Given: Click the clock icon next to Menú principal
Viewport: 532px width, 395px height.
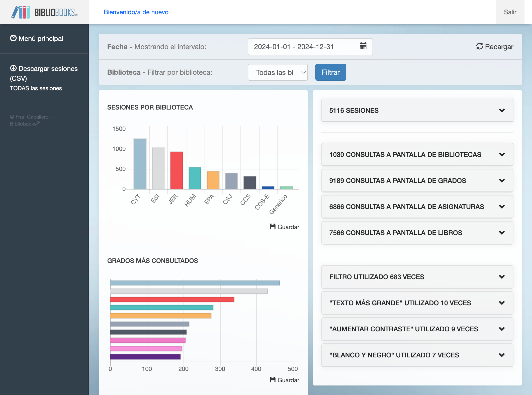Looking at the screenshot, I should [x=13, y=38].
